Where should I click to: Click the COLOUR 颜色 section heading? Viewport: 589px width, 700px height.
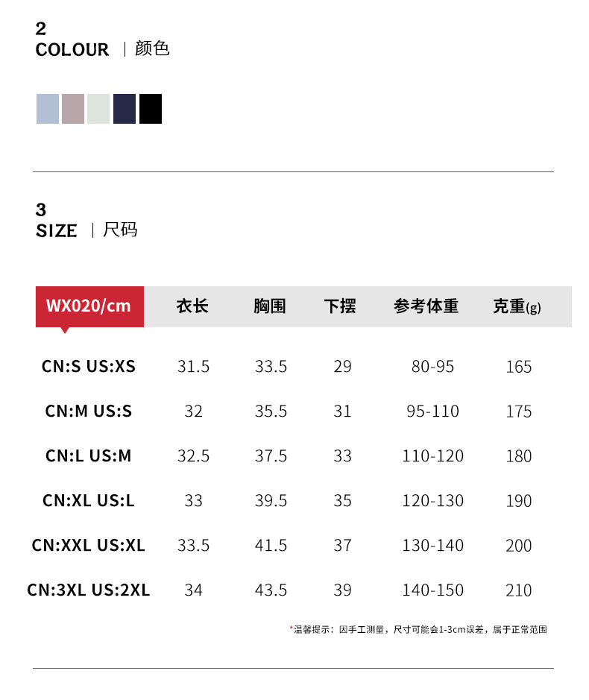coord(103,49)
